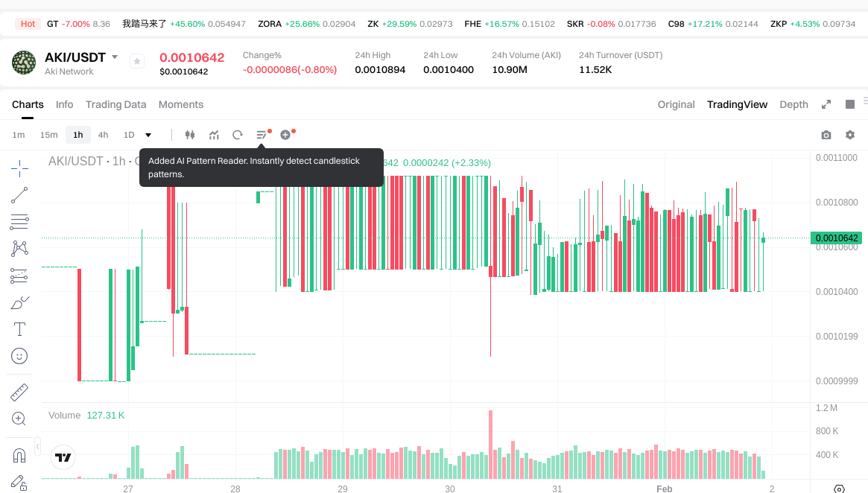Open the indicators chart icon
Screen dimensions: 868x493
coord(214,135)
